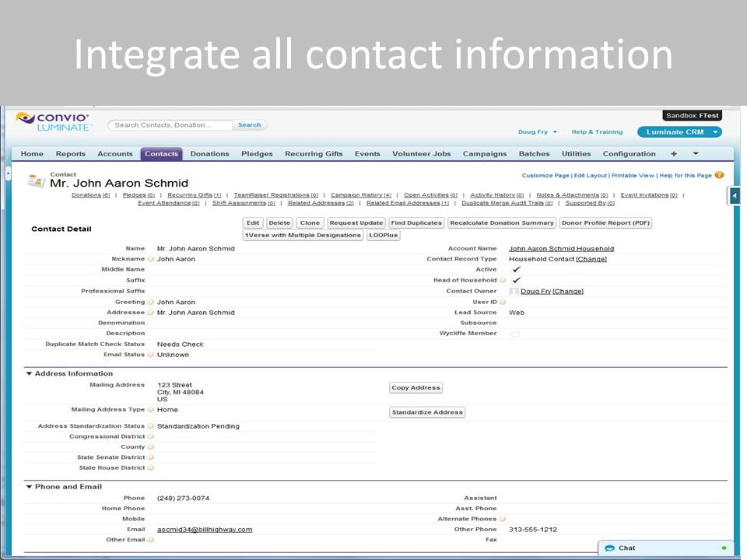Click info icon beside Head of Household

point(503,281)
